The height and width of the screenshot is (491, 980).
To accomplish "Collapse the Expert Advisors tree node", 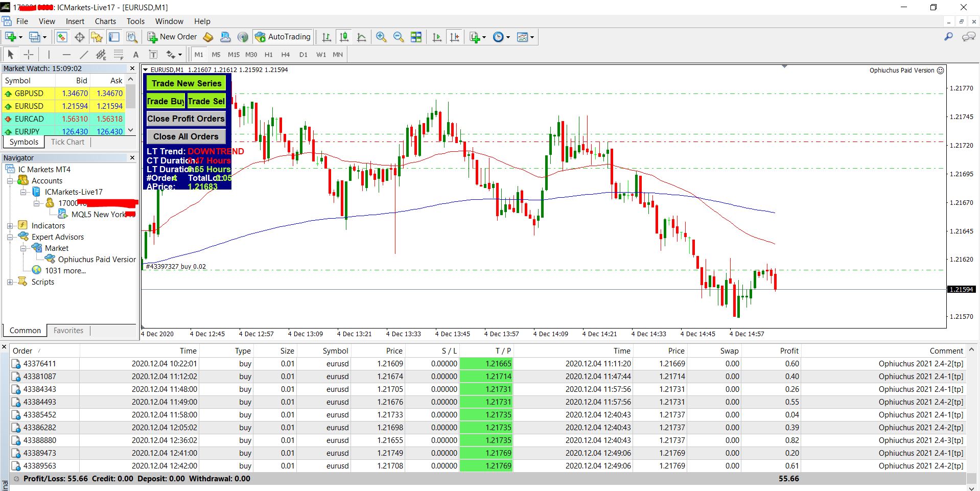I will (x=10, y=237).
